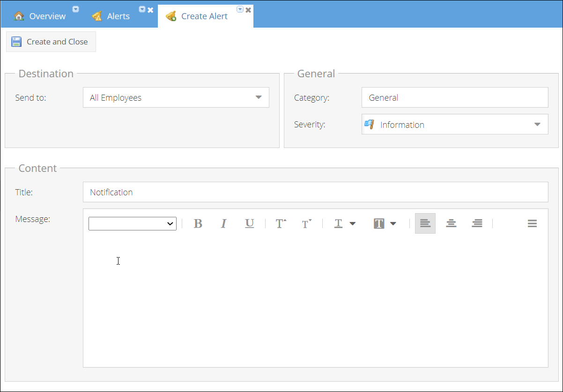Click inside the Message editor body
563x392 pixels.
point(316,302)
